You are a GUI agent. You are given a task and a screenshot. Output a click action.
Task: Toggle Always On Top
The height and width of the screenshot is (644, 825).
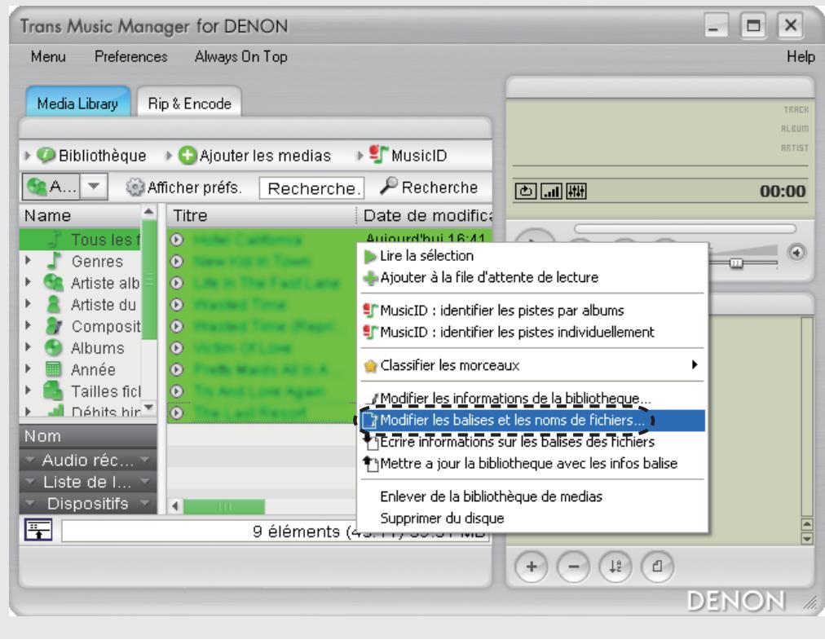[x=241, y=56]
